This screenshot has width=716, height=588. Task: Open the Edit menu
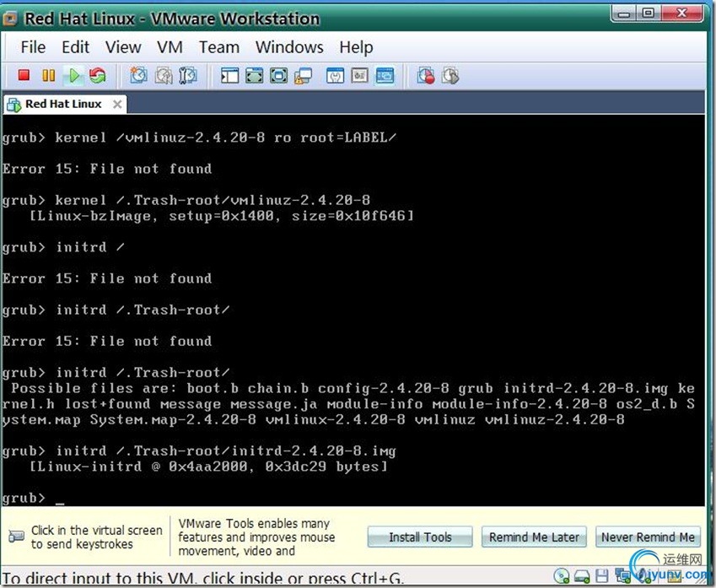coord(75,47)
